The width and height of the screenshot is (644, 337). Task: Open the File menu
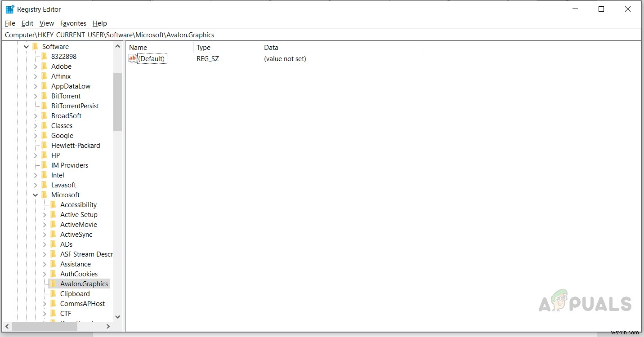[10, 23]
